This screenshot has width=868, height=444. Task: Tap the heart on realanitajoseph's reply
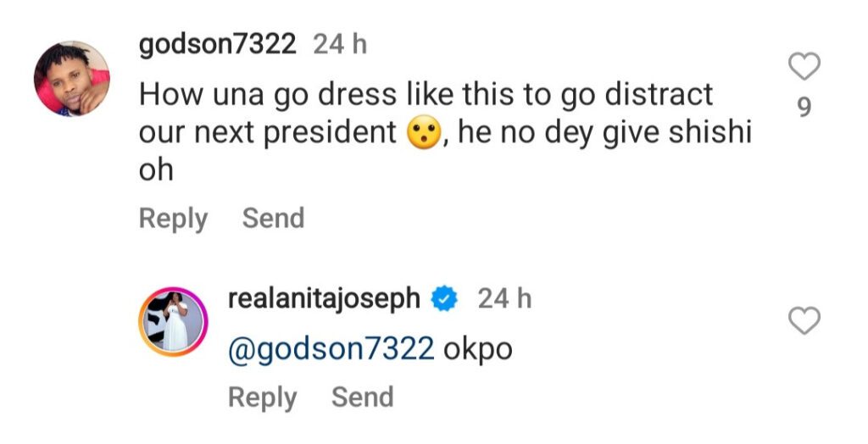tap(804, 320)
